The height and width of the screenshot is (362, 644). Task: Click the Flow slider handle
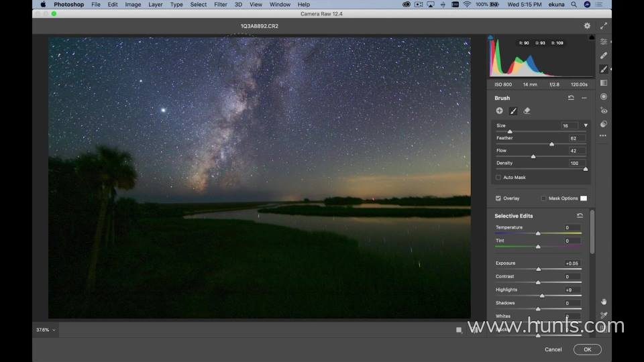point(533,157)
